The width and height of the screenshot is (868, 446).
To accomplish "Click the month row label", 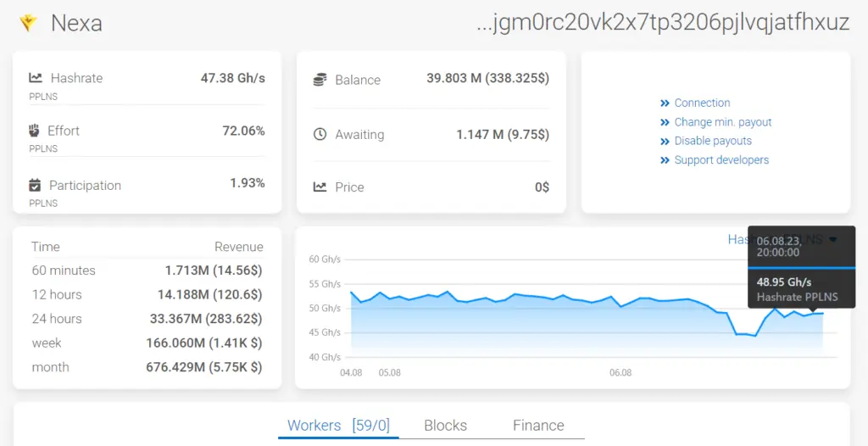I will click(x=50, y=367).
